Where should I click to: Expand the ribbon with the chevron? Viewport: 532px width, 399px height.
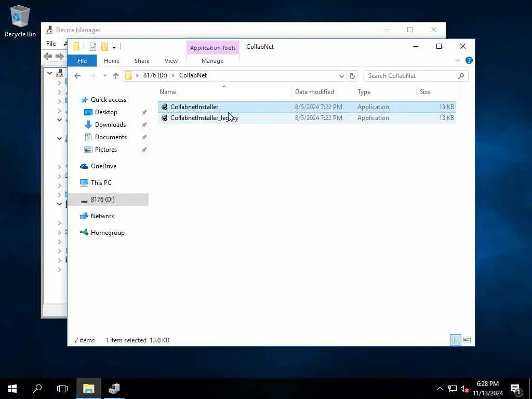pyautogui.click(x=457, y=60)
